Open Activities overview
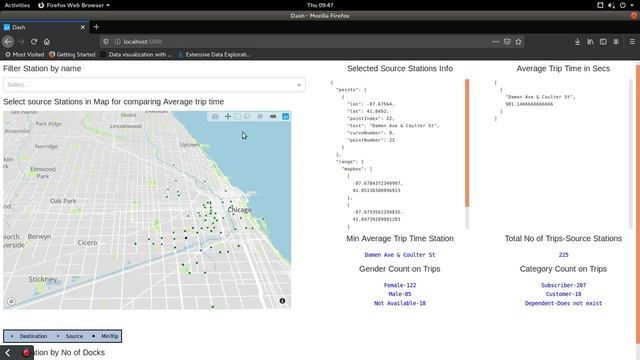 tap(17, 5)
